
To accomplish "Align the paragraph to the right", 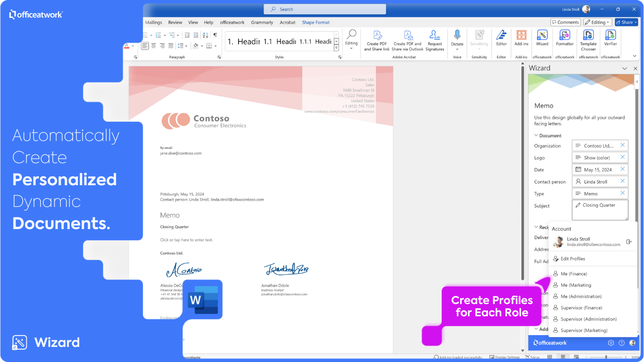I will [x=162, y=46].
